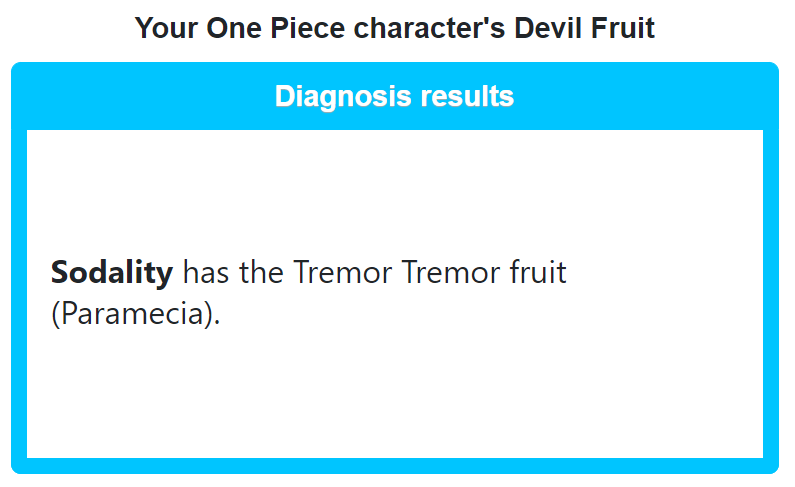This screenshot has height=487, width=795.
Task: Click empty white space below Paramecia line
Action: click(x=394, y=395)
